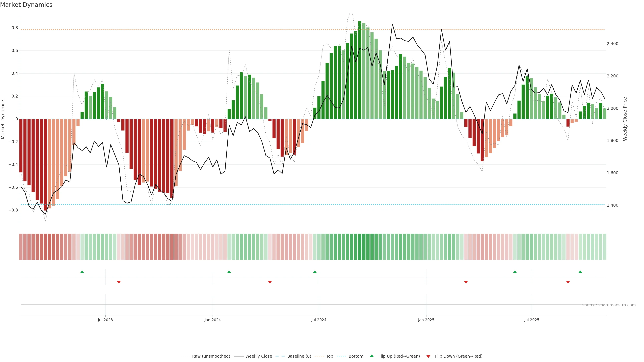644x362 pixels.
Task: Toggle the Weekly Close legend entry
Action: coord(258,356)
